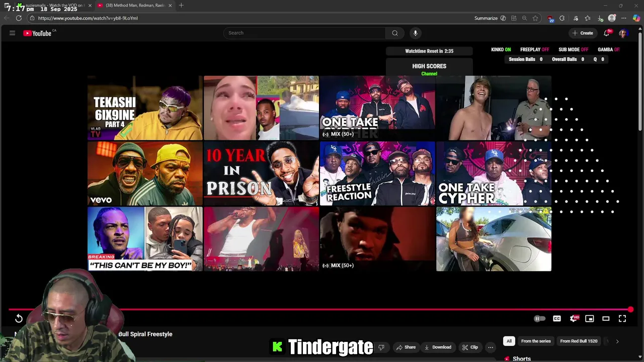This screenshot has width=644, height=362.
Task: Click the Overall Balls counter
Action: coord(568,59)
